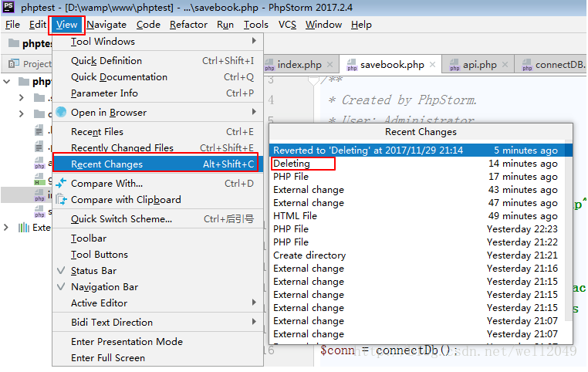The height and width of the screenshot is (372, 588).
Task: Click the Compare with Clipboard icon
Action: pos(61,199)
